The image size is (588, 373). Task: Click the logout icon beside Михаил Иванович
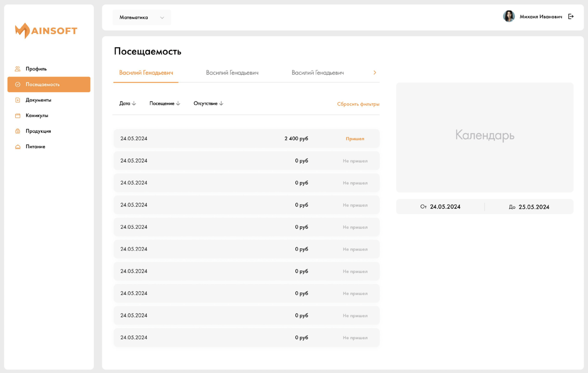(x=571, y=17)
